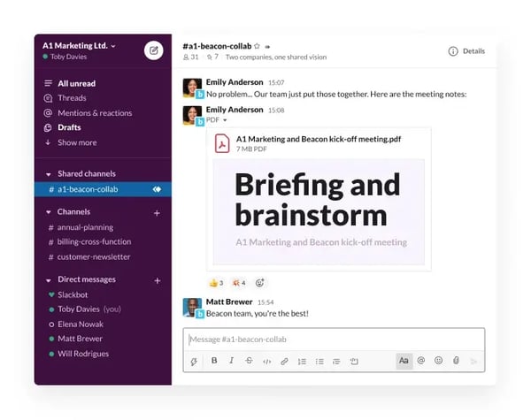Open the emoji picker in composer
Image resolution: width=531 pixels, height=420 pixels.
[x=438, y=361]
